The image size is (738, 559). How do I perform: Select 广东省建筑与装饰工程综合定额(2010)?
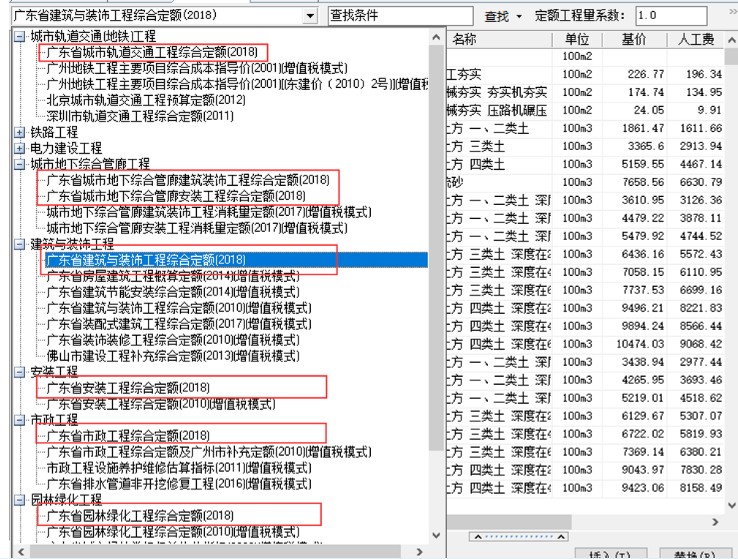click(179, 308)
